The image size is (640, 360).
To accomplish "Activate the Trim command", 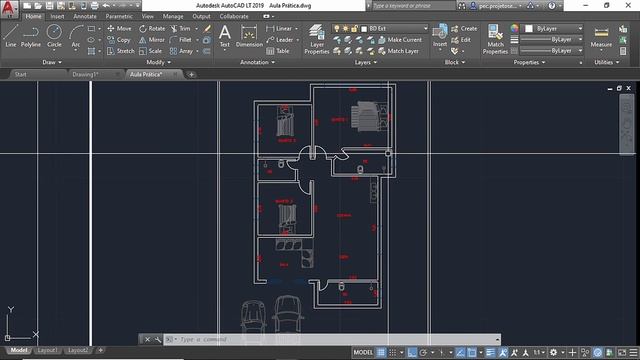I will point(180,29).
